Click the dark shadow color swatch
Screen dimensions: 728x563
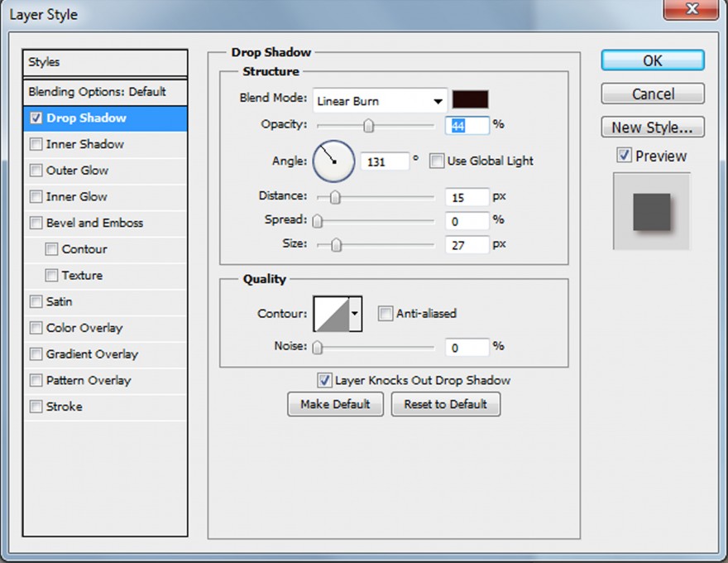coord(470,100)
